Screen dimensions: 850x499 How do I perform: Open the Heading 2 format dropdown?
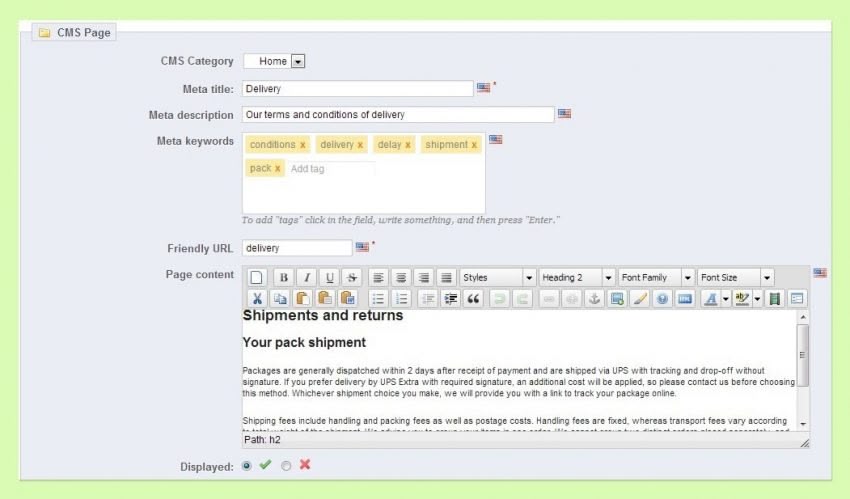tap(577, 277)
